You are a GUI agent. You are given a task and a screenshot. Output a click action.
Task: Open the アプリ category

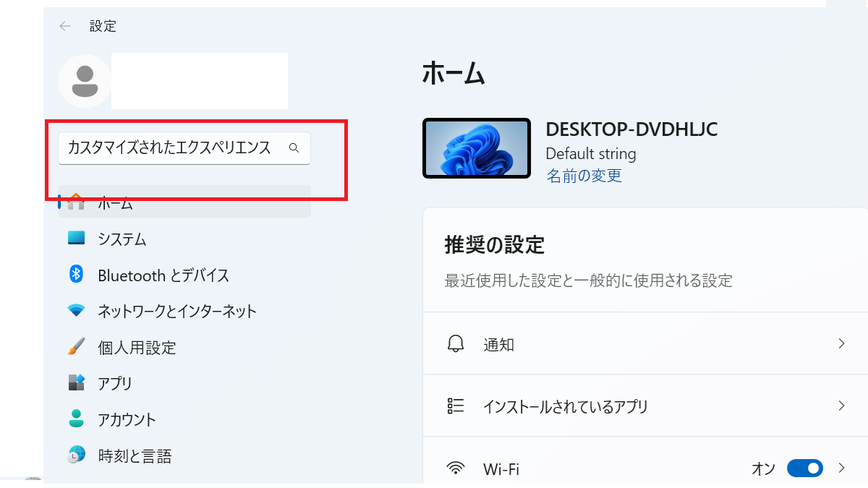(184, 383)
